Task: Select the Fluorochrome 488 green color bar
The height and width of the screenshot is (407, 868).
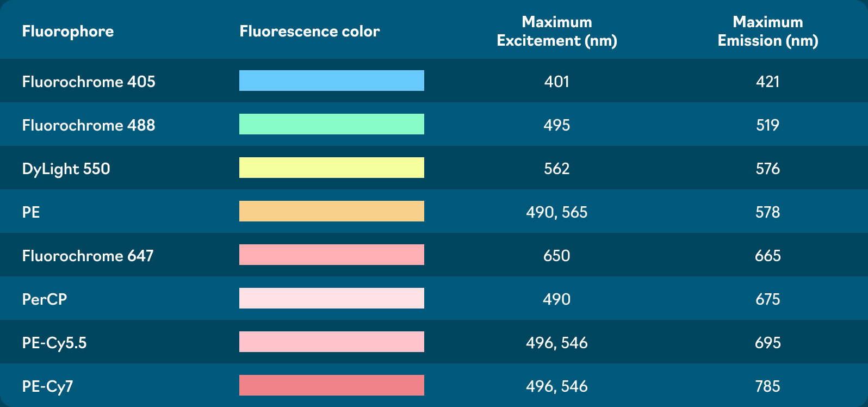Action: (x=331, y=124)
